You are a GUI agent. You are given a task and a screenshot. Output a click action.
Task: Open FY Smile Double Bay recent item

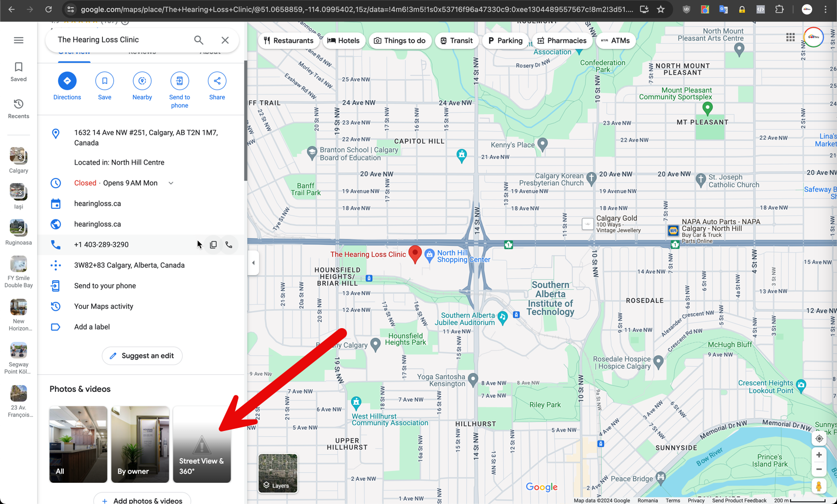click(19, 272)
